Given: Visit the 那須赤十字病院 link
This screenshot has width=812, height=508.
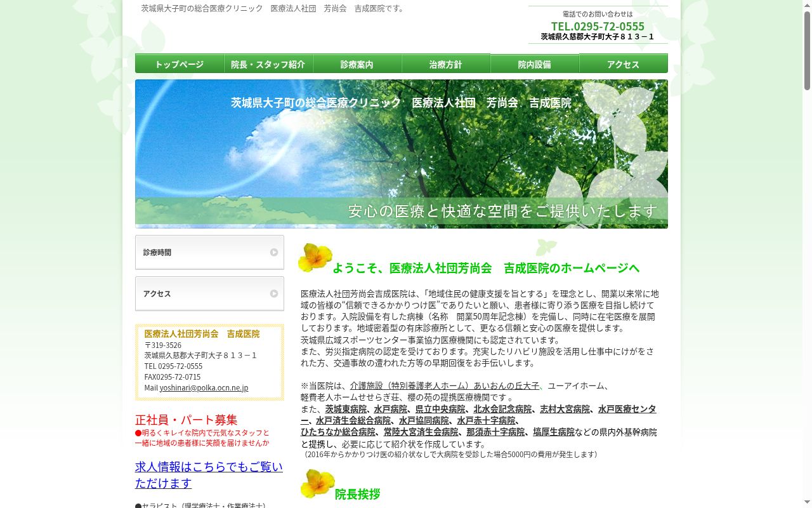Looking at the screenshot, I should [x=495, y=432].
